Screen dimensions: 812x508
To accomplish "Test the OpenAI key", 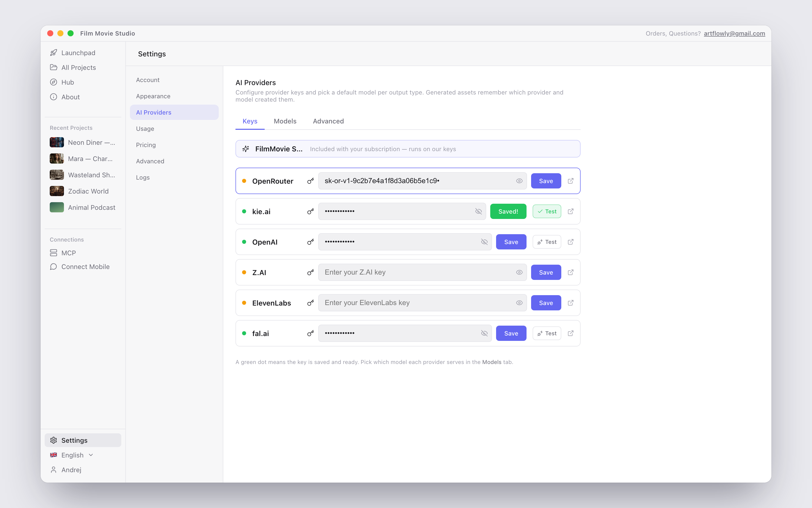I will 547,242.
